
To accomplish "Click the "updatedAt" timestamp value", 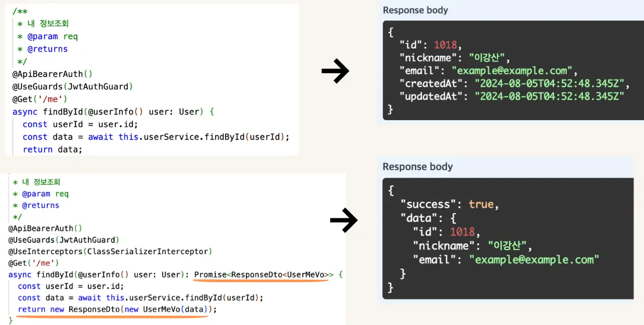I will [549, 96].
